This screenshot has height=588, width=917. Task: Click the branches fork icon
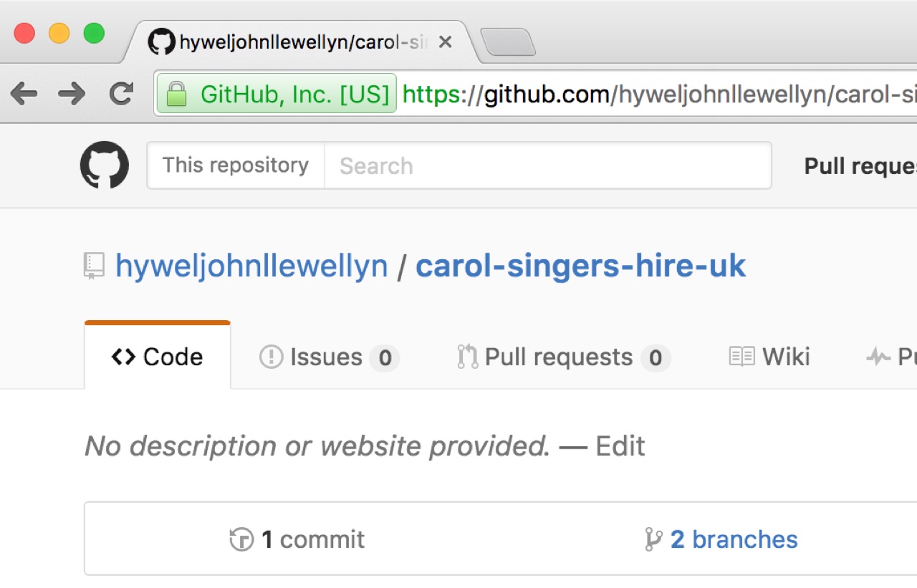[653, 539]
